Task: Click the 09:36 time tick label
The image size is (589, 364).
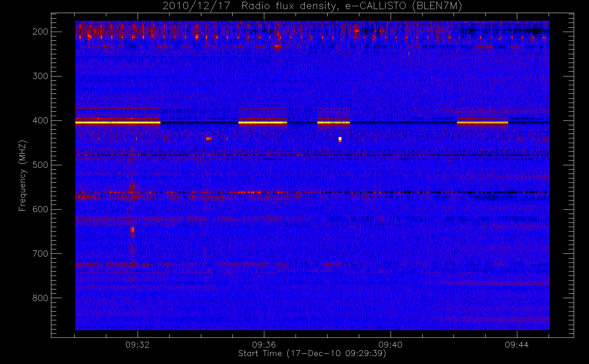Action: coord(264,345)
